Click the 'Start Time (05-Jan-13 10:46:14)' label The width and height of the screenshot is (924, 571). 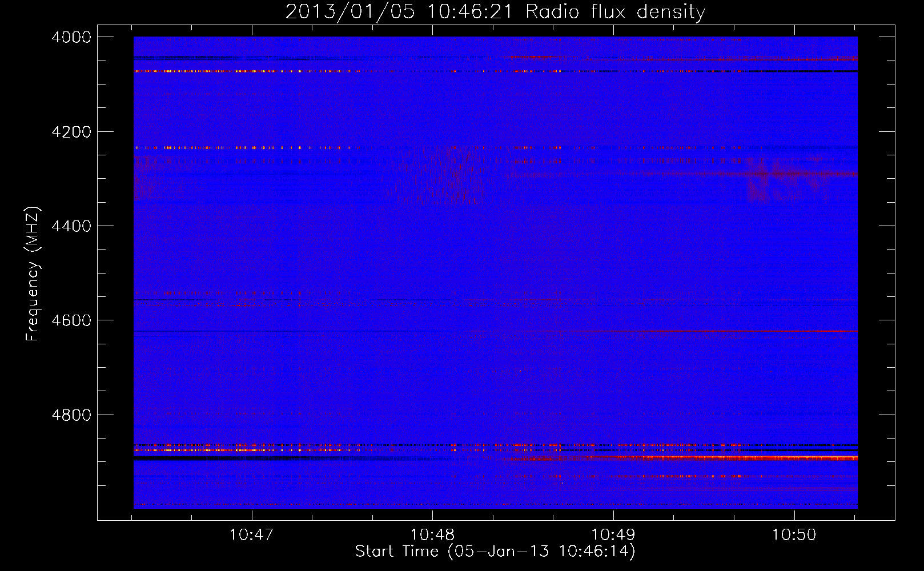(x=495, y=552)
